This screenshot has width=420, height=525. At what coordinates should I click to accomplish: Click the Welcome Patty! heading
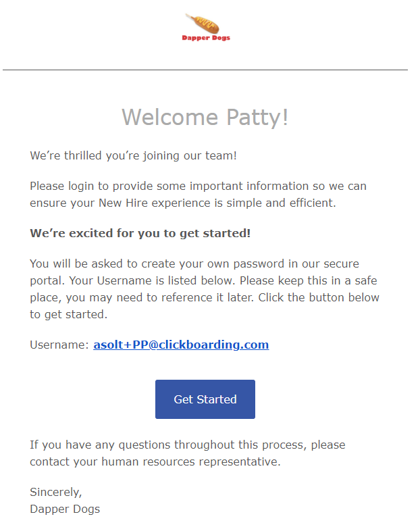[x=205, y=117]
